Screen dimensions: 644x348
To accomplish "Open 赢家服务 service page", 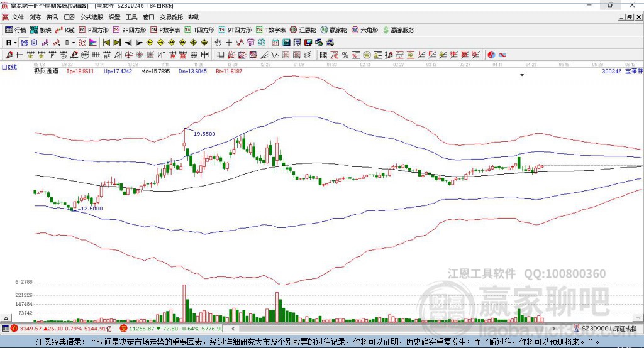I will pyautogui.click(x=398, y=30).
